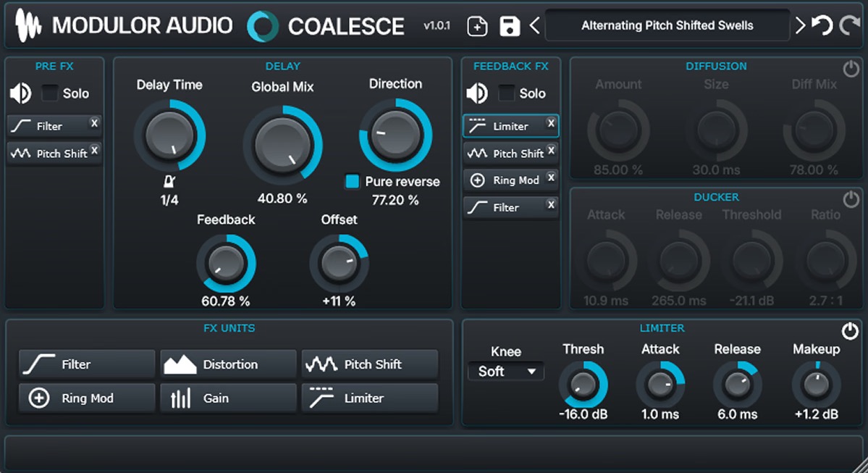
Task: Add a Gain unit from FX Units
Action: (228, 398)
